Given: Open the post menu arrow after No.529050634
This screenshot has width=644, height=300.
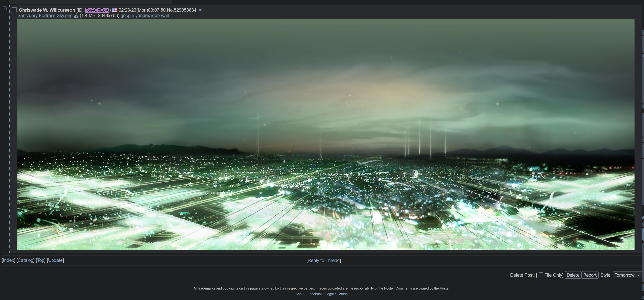Looking at the screenshot, I should [200, 10].
